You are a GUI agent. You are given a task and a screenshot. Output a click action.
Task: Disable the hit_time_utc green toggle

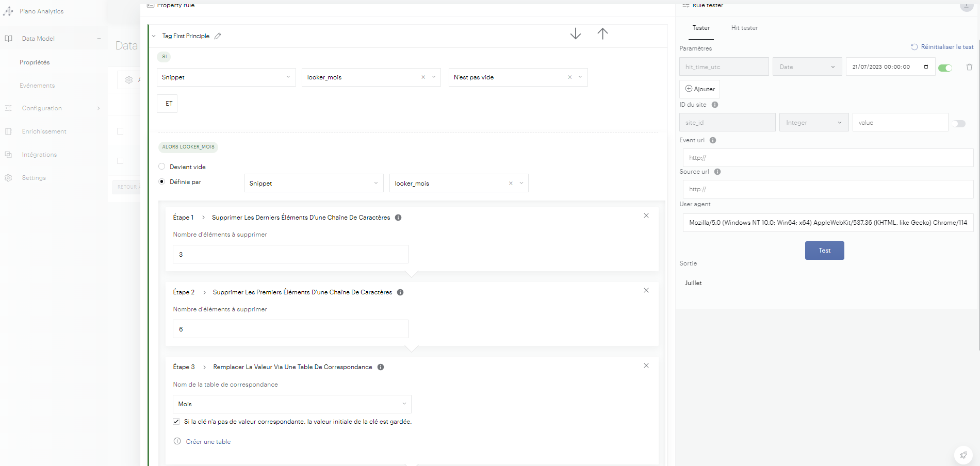(x=945, y=68)
